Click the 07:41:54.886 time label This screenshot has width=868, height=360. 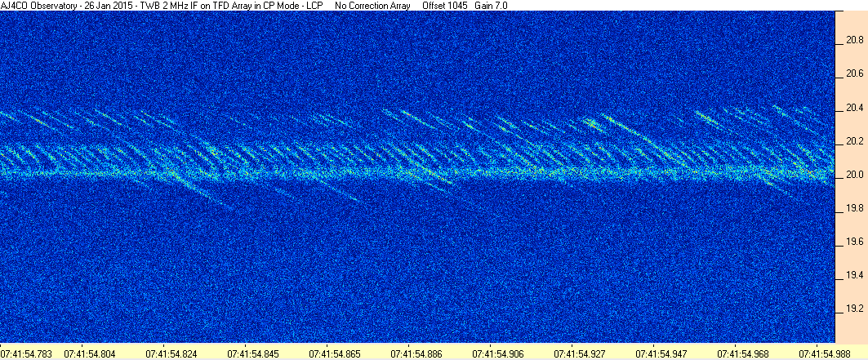pyautogui.click(x=415, y=353)
